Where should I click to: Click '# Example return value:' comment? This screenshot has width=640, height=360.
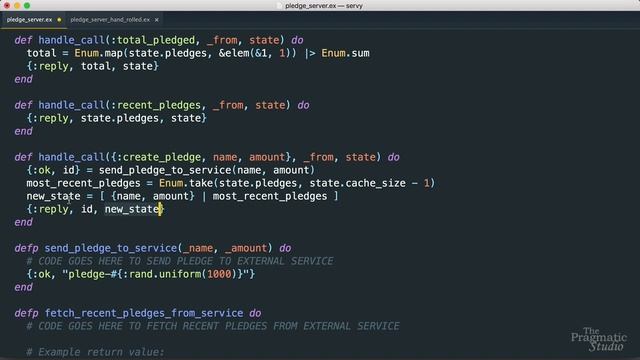(x=96, y=352)
